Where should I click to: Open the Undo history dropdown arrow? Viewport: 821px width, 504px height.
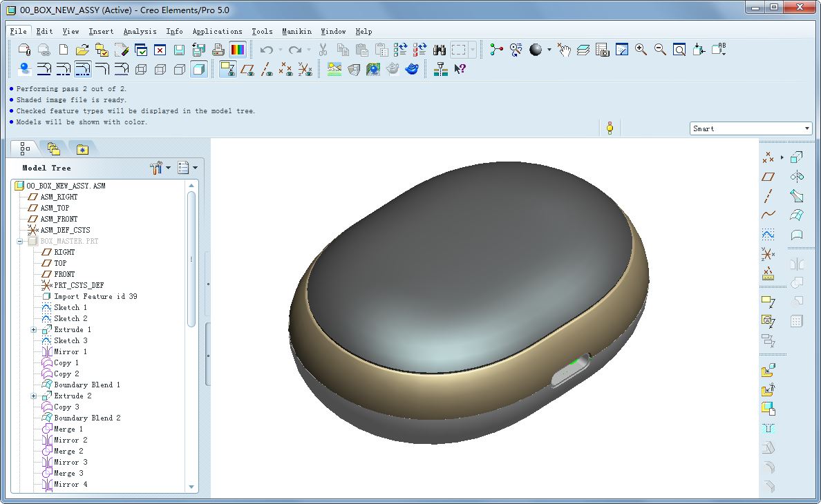click(281, 50)
